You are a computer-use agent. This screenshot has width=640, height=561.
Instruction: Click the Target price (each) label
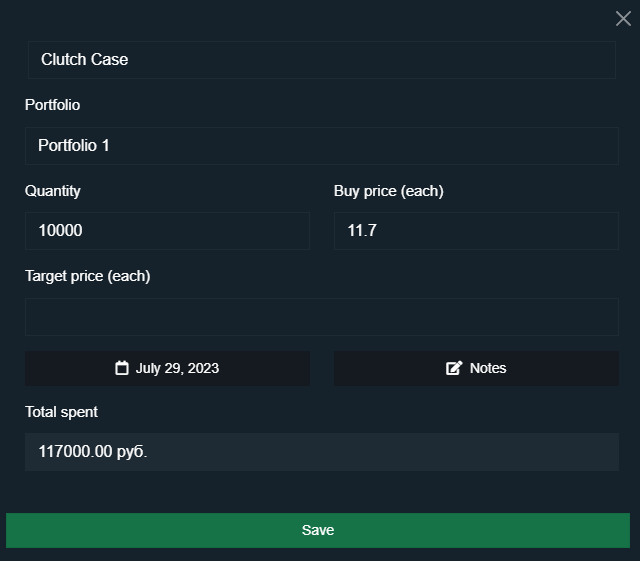point(88,276)
